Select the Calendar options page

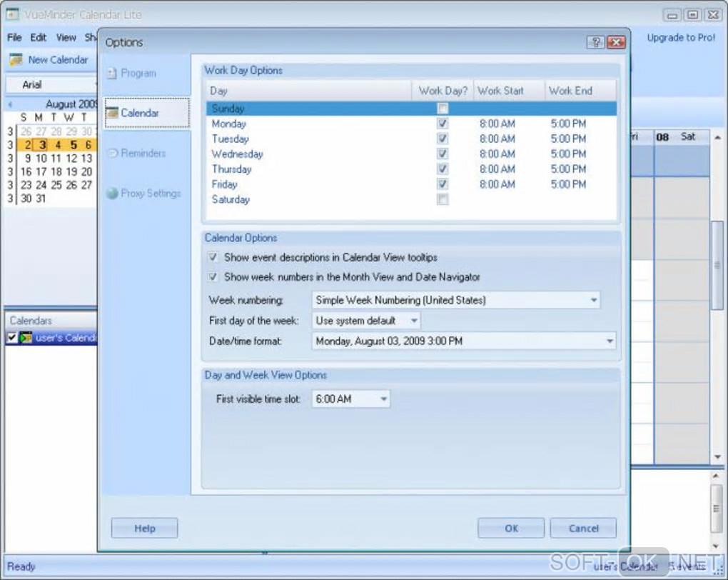point(147,112)
